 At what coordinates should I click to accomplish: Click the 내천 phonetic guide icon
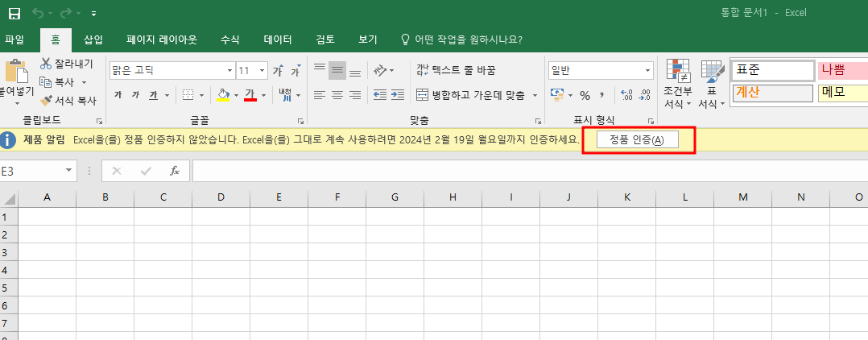286,95
